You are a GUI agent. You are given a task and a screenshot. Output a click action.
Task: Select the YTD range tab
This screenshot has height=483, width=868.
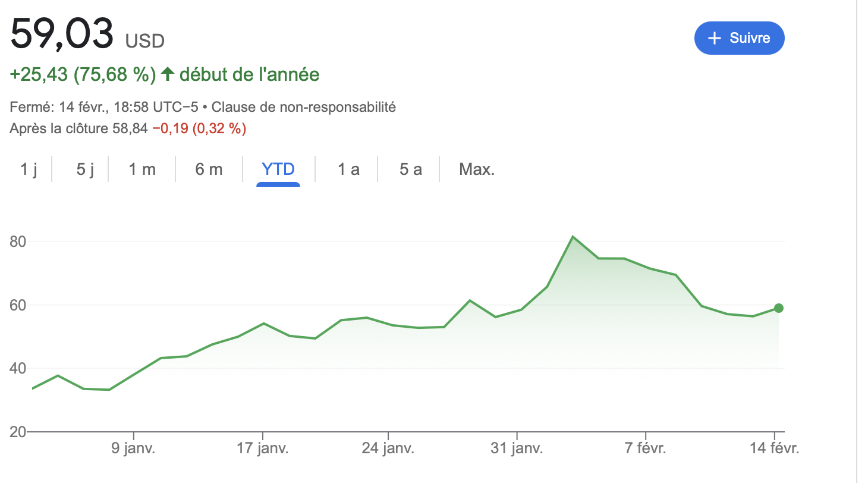pos(278,170)
